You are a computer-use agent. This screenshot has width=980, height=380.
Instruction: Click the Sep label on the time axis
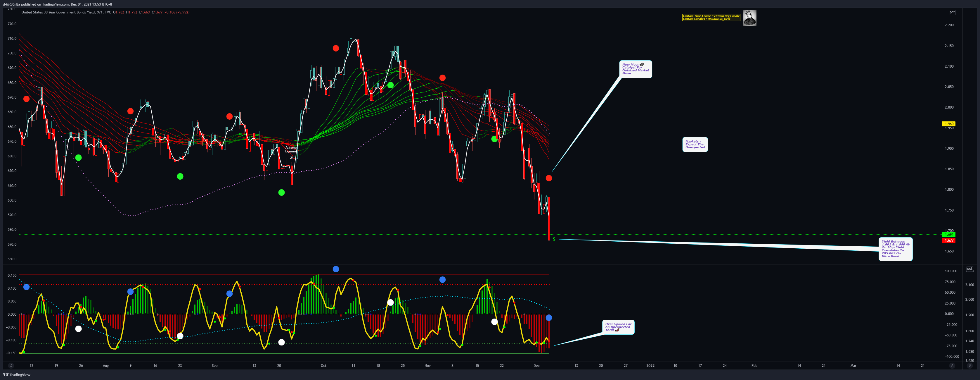pyautogui.click(x=214, y=366)
